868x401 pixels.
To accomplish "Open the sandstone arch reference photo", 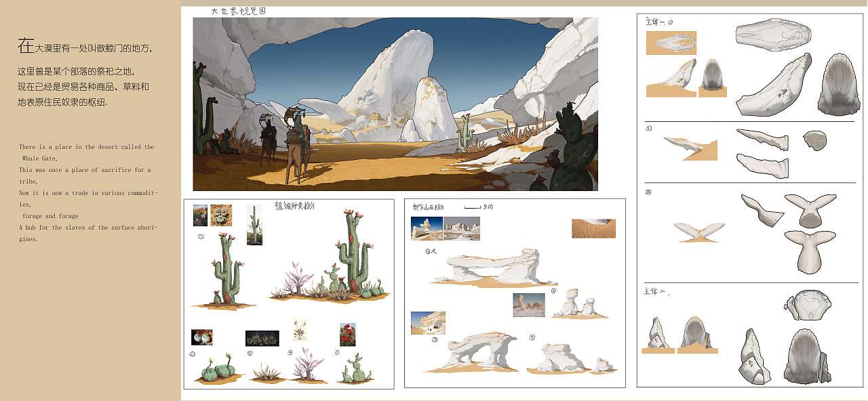I will (428, 322).
